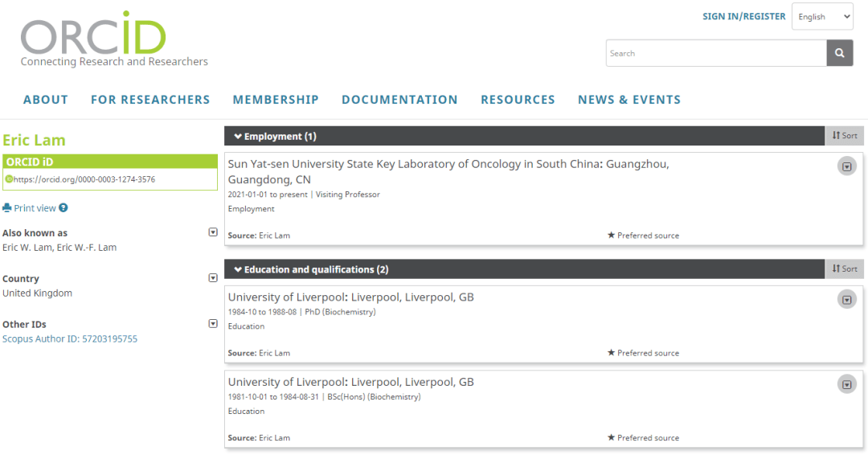Click the Print view help question icon

63,208
